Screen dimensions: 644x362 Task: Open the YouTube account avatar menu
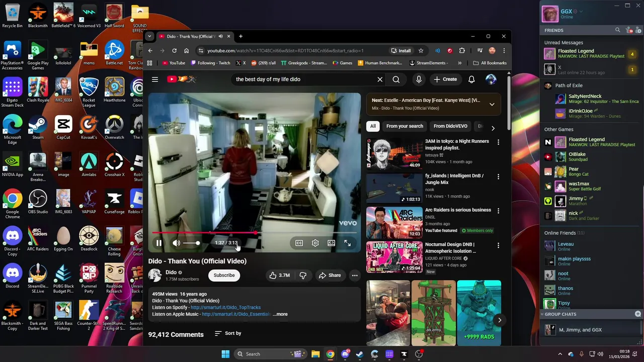pos(491,79)
